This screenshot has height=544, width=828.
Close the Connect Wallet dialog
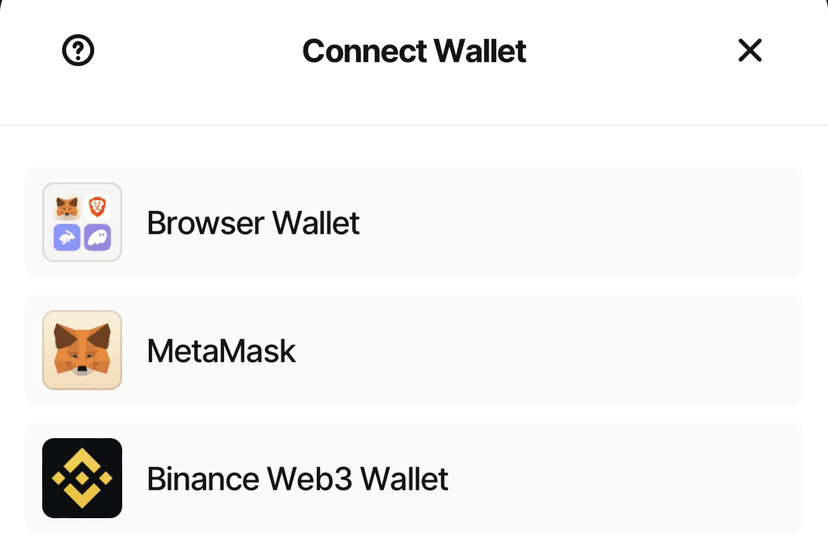[x=750, y=50]
